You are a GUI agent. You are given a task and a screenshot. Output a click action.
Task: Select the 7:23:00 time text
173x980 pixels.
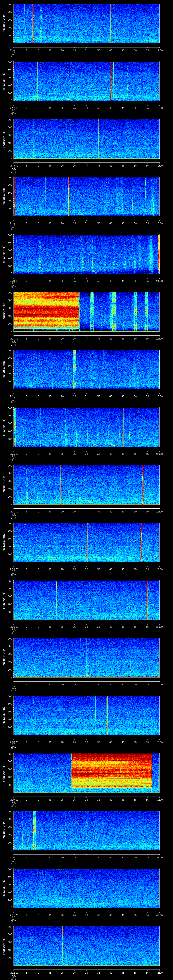(x=14, y=454)
